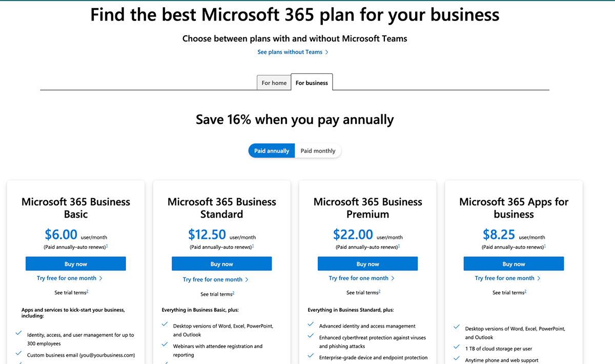
Task: Click Buy now for Business Basic
Action: coord(75,263)
